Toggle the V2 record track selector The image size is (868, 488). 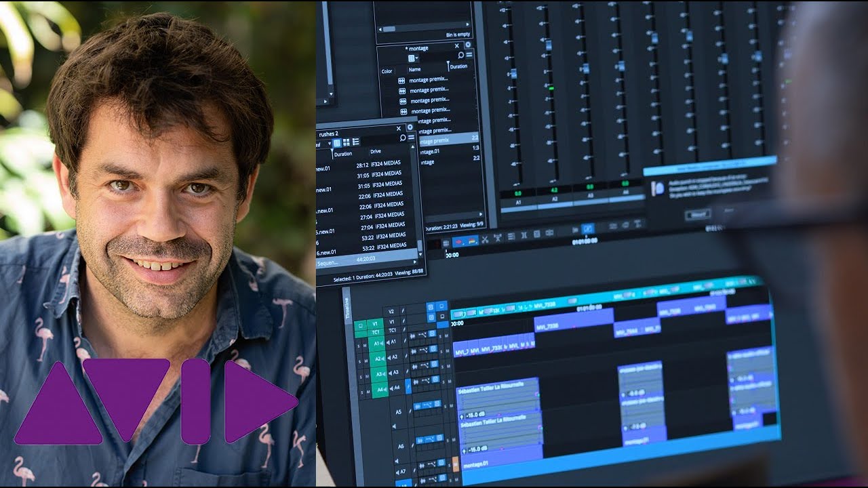click(x=392, y=311)
